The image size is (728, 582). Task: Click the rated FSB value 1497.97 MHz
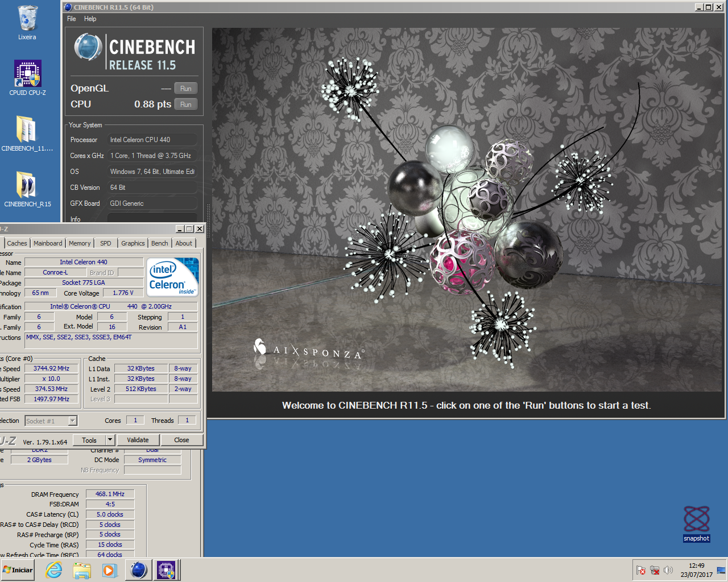(51, 399)
